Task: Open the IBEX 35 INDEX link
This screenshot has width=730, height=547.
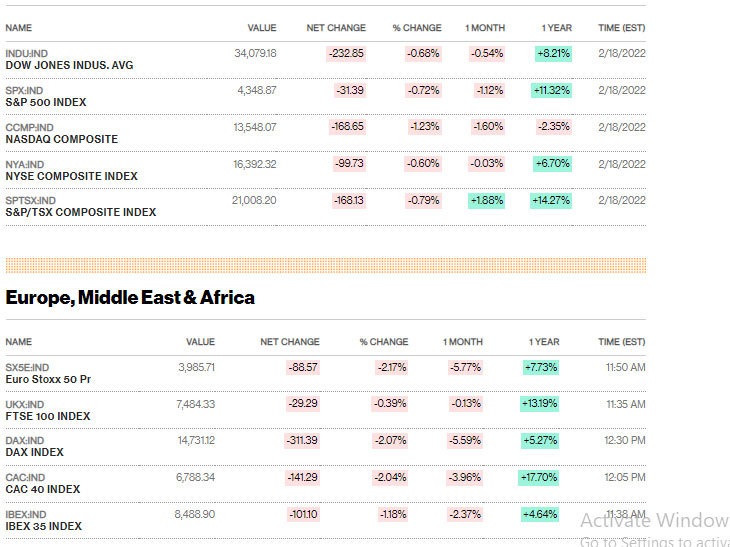Action: click(43, 526)
